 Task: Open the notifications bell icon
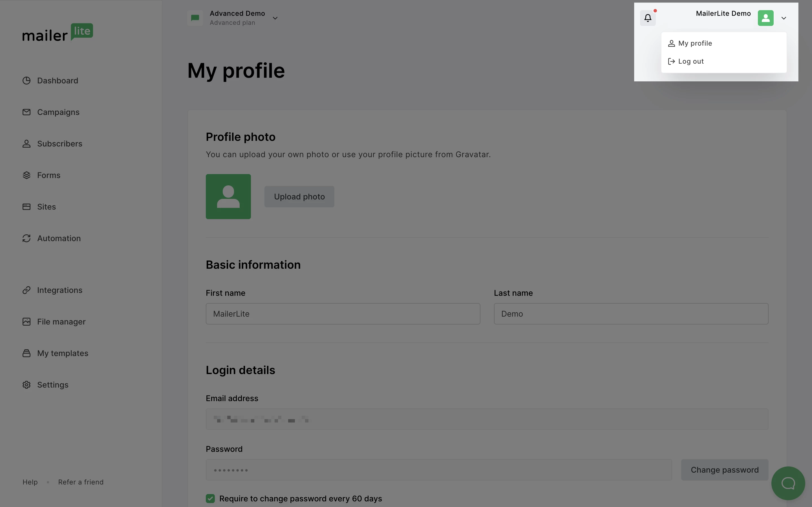tap(648, 18)
